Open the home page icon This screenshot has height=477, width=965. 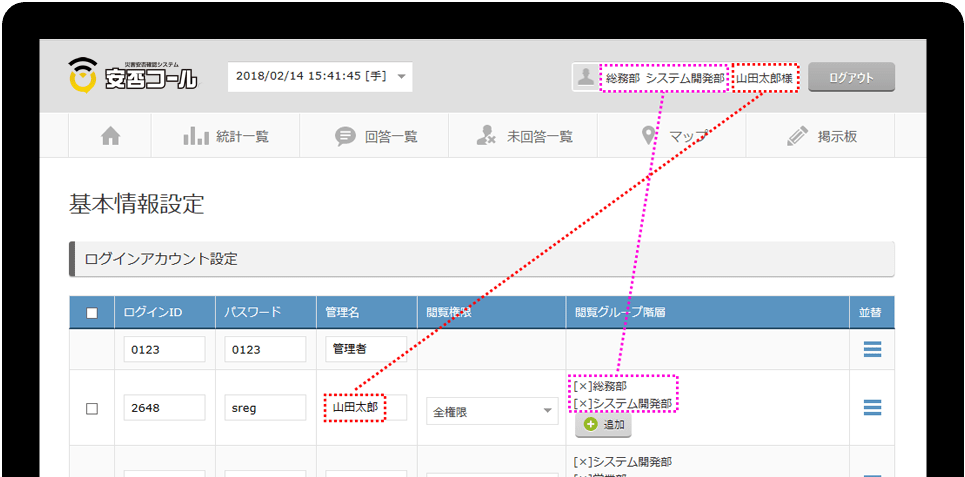click(x=110, y=137)
